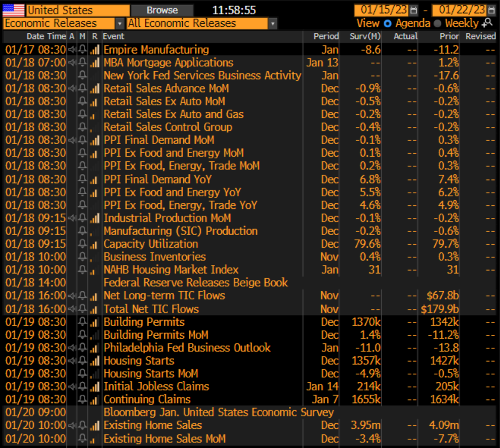Viewport: 500px width, 448px height.
Task: Click relevance bars for Continuing Claims
Action: click(94, 399)
